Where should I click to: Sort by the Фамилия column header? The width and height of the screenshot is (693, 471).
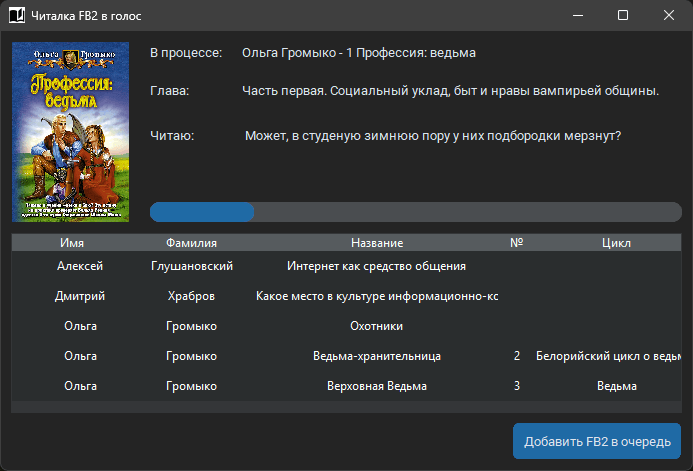tap(192, 243)
